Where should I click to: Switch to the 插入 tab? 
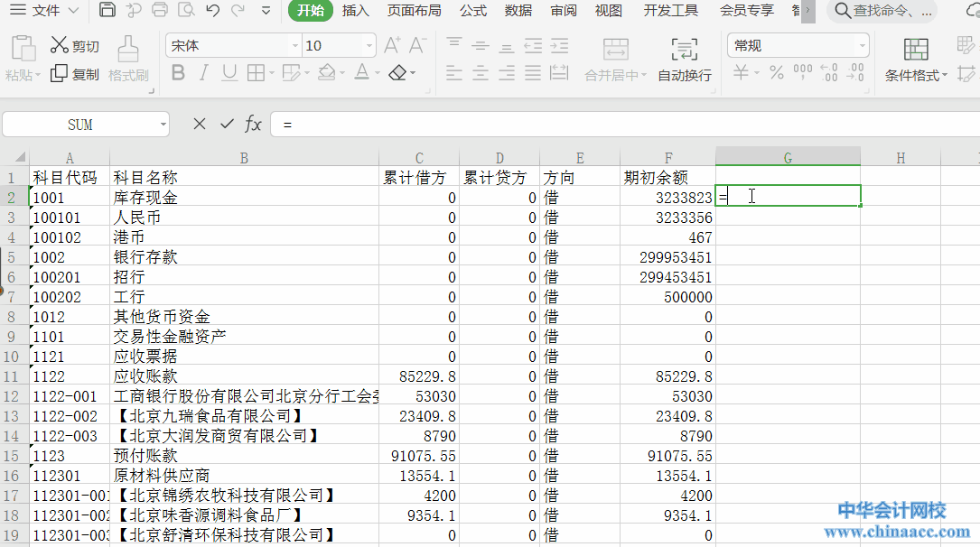coord(356,11)
